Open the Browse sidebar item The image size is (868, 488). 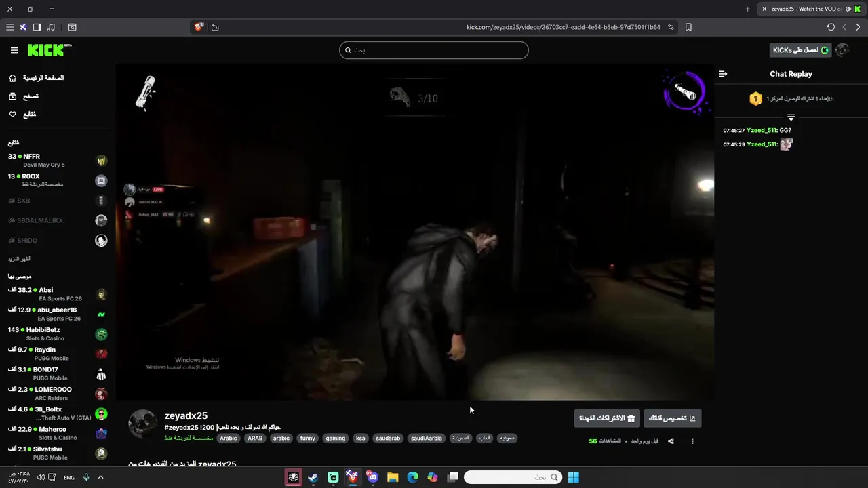[24, 96]
